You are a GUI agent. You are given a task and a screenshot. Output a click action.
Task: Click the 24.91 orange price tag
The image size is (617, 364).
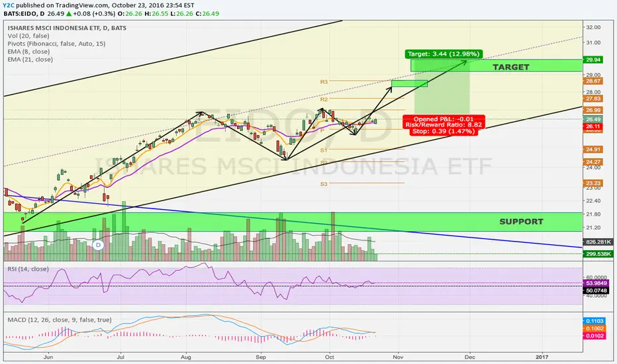(x=593, y=150)
